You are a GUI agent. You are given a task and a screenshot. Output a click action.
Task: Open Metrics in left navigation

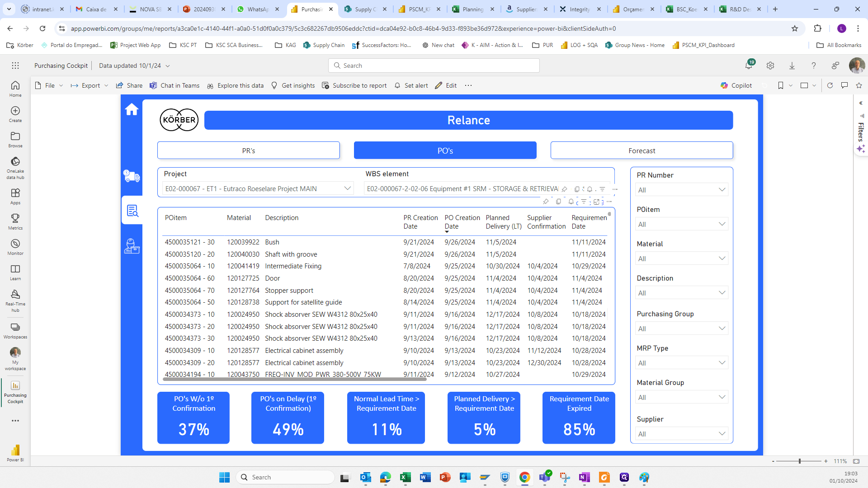pyautogui.click(x=15, y=221)
